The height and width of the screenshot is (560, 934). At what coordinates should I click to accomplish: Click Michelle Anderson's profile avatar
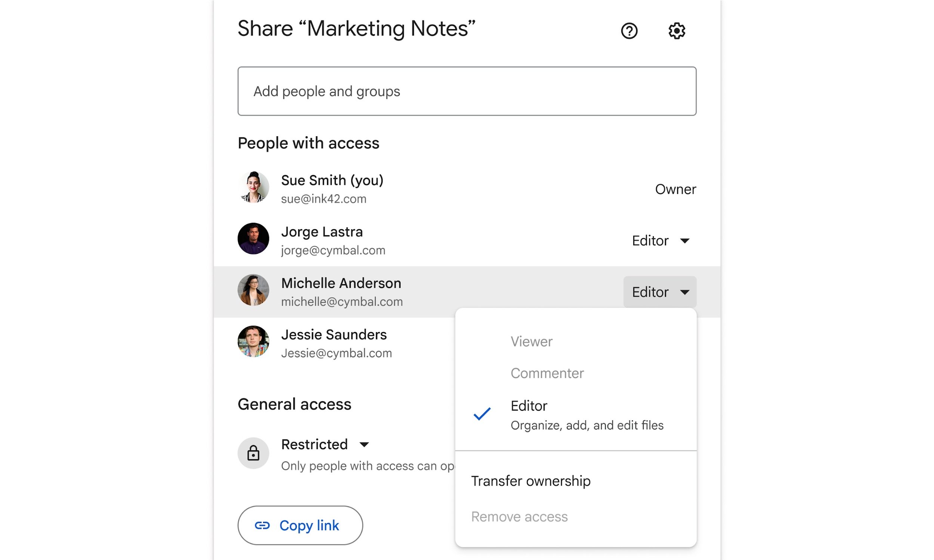click(253, 290)
